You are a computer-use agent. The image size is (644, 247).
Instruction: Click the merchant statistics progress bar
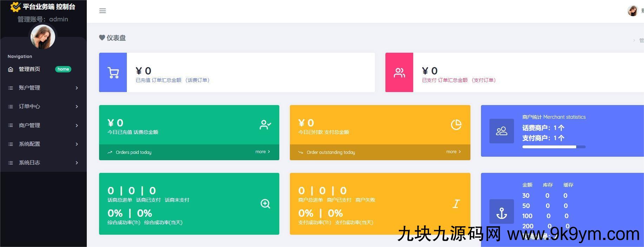point(554,147)
